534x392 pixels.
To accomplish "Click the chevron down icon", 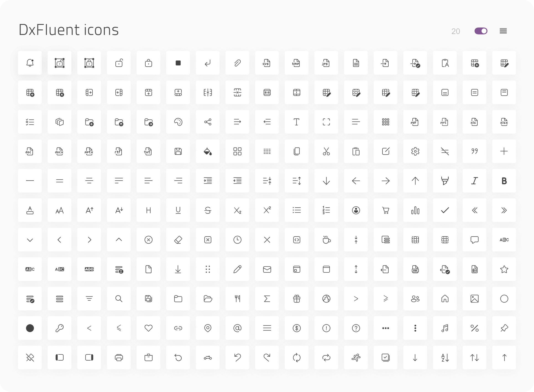I will point(30,240).
